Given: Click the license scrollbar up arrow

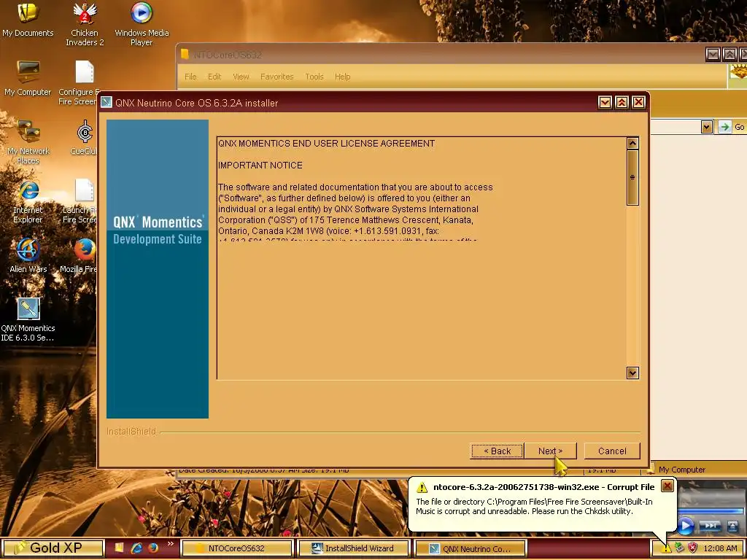Looking at the screenshot, I should [632, 144].
